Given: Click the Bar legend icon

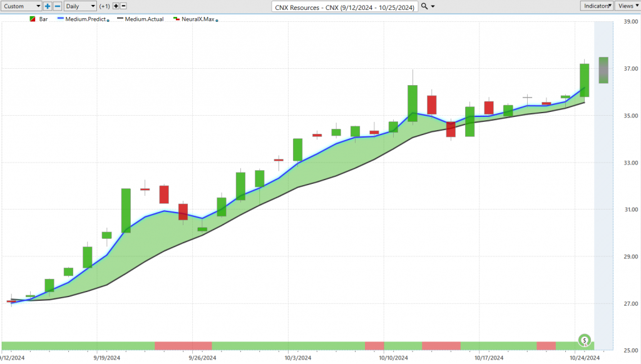Looking at the screenshot, I should tap(33, 19).
